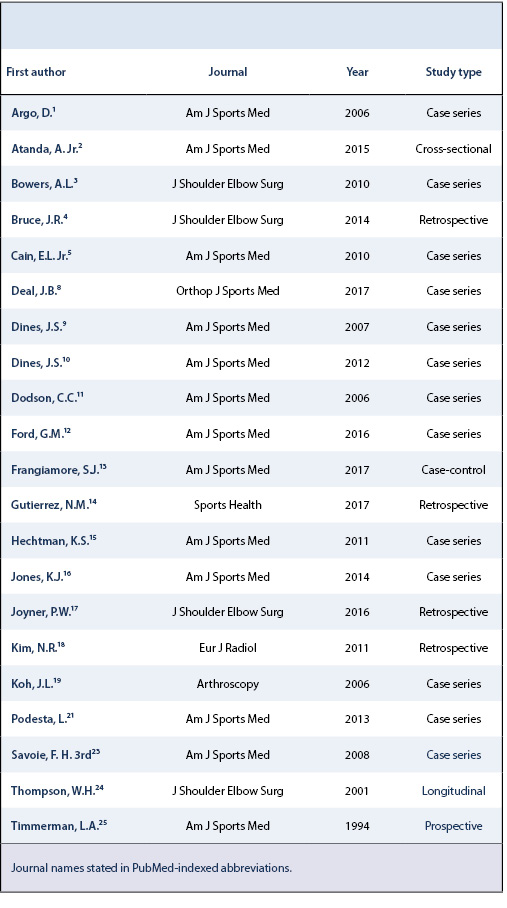Open the Frangiamore, S.J. reference
Viewport: 507px width, 908px height.
pos(58,470)
